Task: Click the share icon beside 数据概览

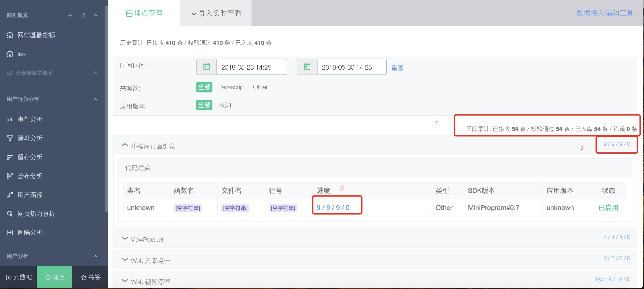Action: pyautogui.click(x=83, y=15)
